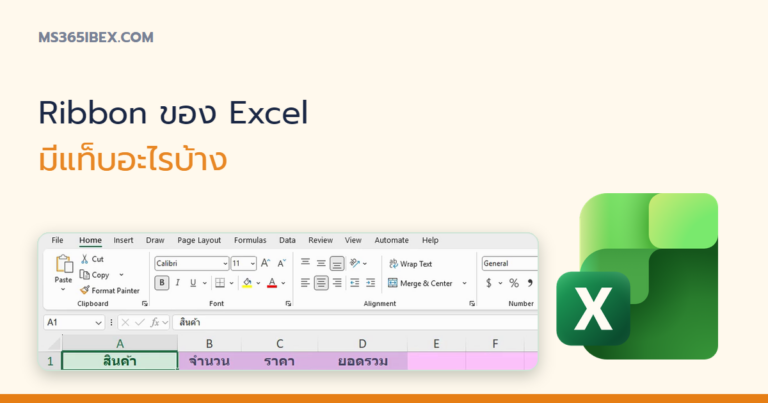Click the large Excel logo
Screen dimensions: 768x403
(x=637, y=276)
